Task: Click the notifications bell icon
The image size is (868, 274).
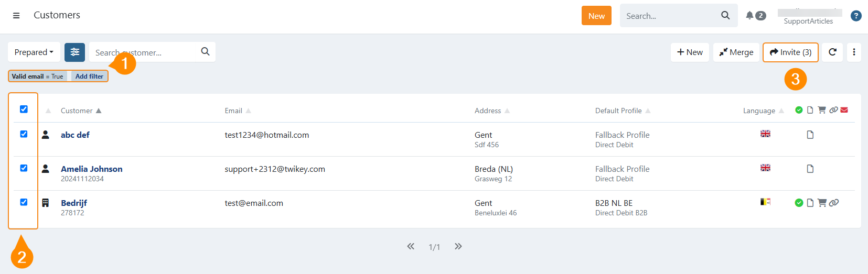Action: (x=750, y=16)
